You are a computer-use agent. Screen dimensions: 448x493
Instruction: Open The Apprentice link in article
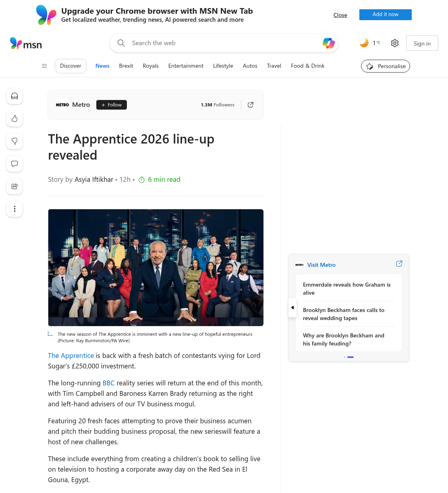tap(71, 356)
